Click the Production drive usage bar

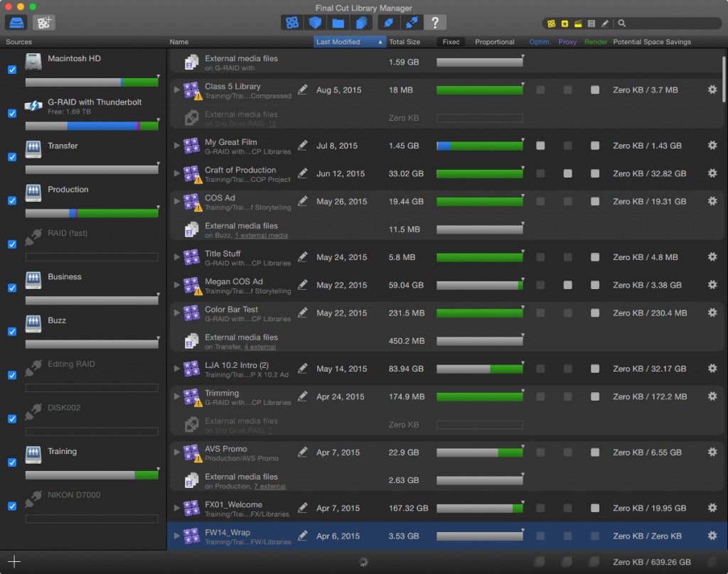point(92,213)
